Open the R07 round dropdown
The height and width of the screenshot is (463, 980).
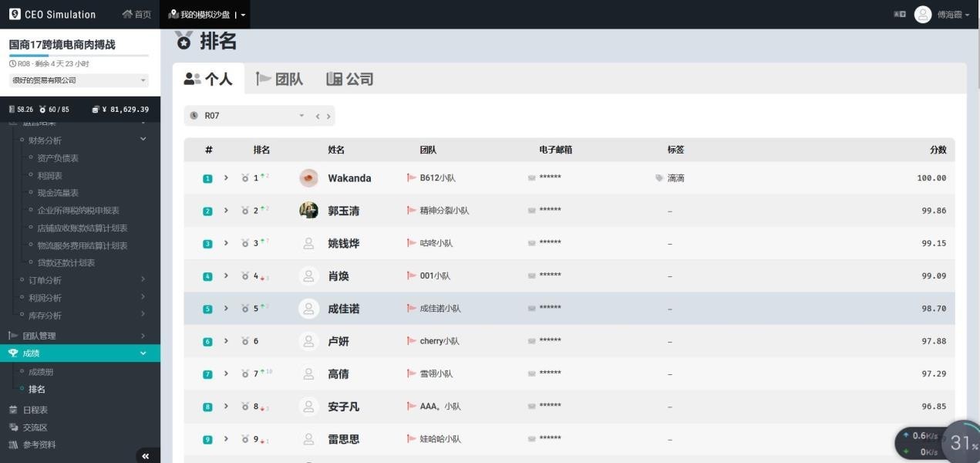tap(248, 116)
